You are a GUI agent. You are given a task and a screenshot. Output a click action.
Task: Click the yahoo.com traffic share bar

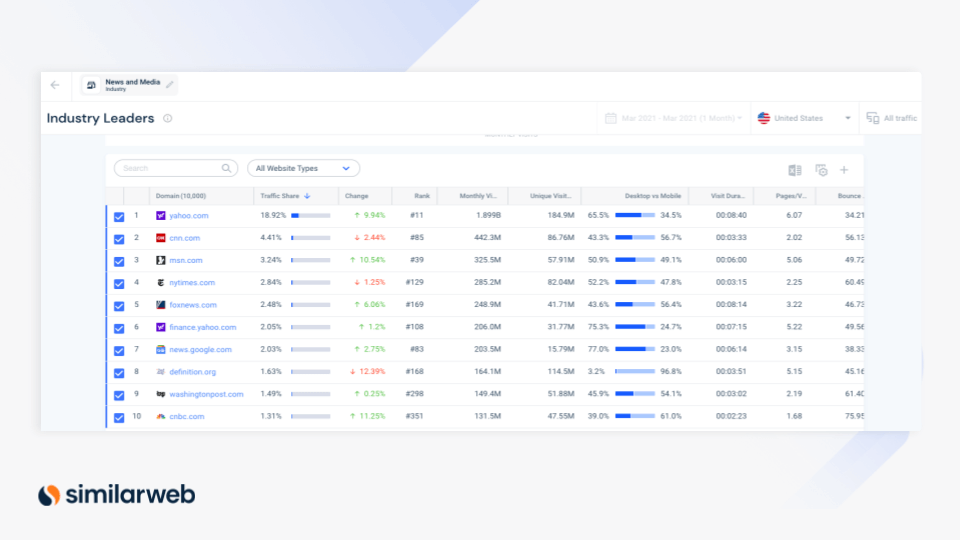(x=311, y=216)
